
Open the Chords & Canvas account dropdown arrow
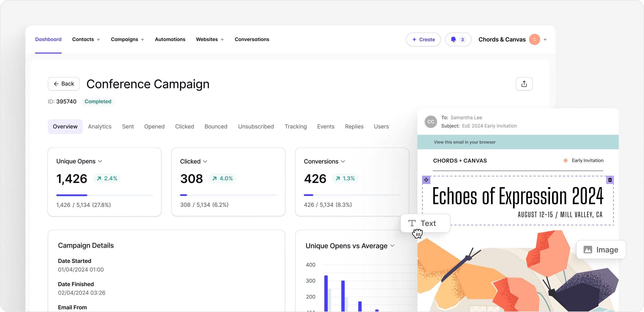pos(545,40)
